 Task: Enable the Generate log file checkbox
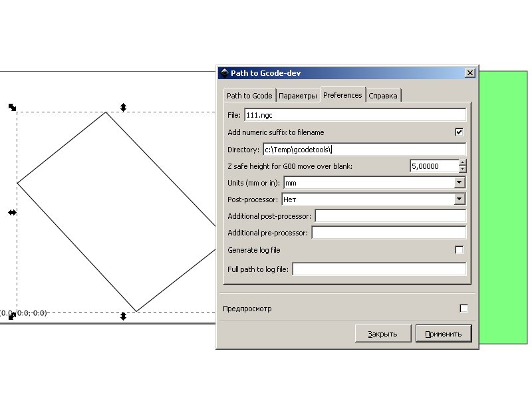tap(459, 250)
